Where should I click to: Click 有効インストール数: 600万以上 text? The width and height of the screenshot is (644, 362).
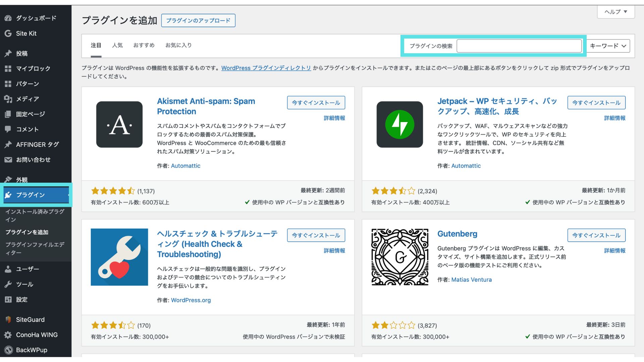[x=130, y=202]
